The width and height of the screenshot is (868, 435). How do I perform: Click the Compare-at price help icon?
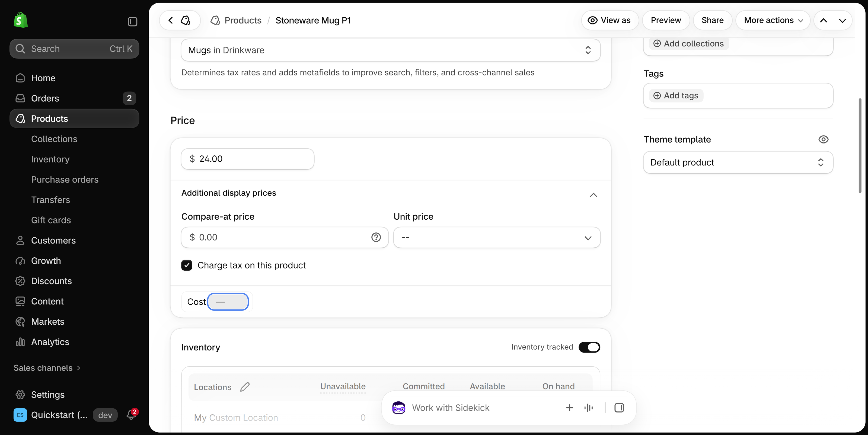(x=376, y=238)
